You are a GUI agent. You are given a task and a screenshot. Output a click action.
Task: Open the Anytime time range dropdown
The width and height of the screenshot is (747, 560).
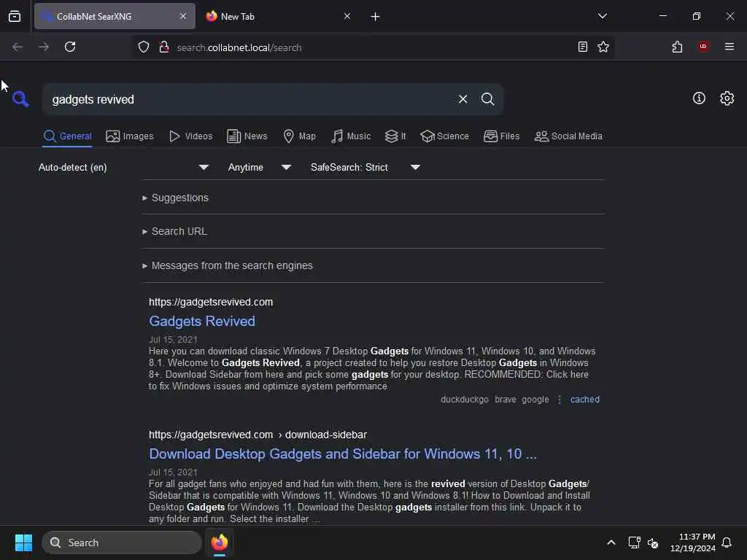pyautogui.click(x=260, y=167)
